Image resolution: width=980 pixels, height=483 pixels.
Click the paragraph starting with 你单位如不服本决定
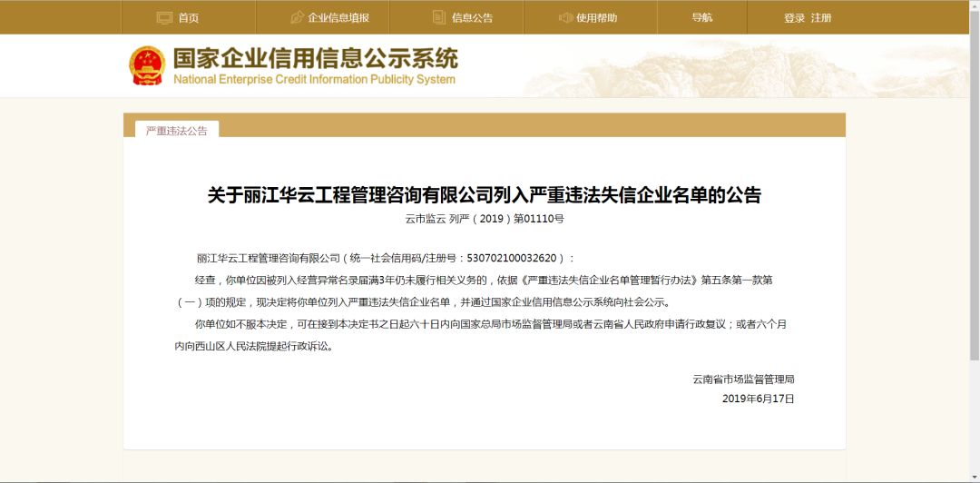pyautogui.click(x=480, y=335)
